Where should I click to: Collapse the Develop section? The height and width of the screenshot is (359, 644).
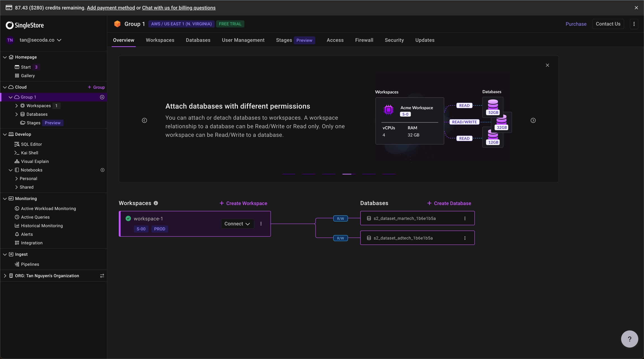coord(5,134)
